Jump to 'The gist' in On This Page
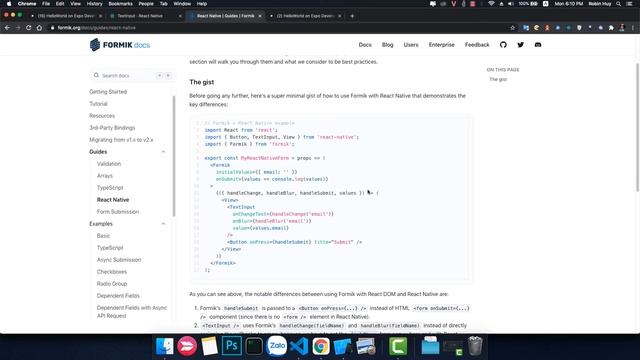The image size is (640, 360). tap(498, 79)
